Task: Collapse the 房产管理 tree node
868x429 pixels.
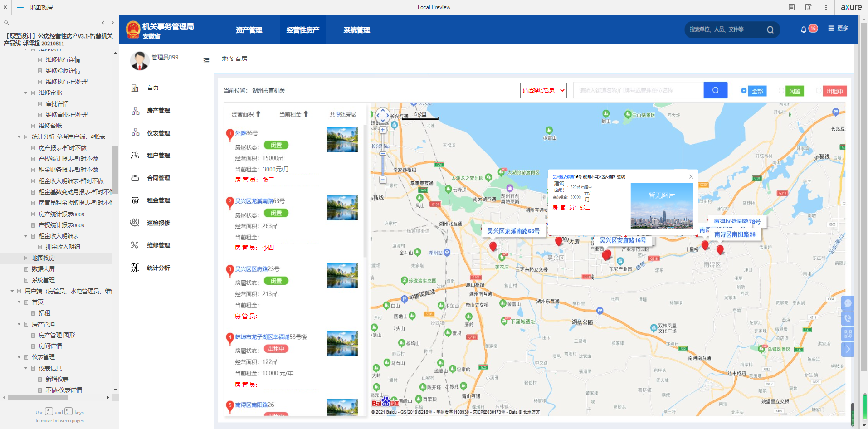Action: pyautogui.click(x=19, y=324)
